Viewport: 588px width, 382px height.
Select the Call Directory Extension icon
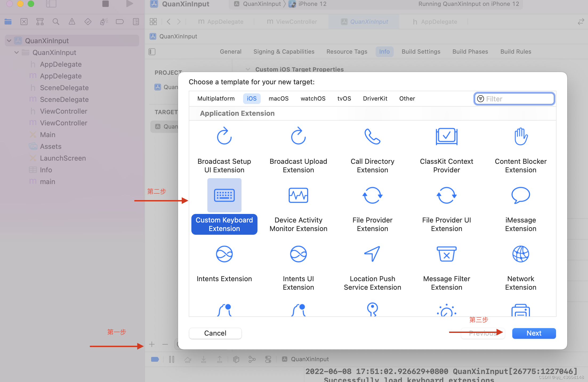[x=372, y=137]
